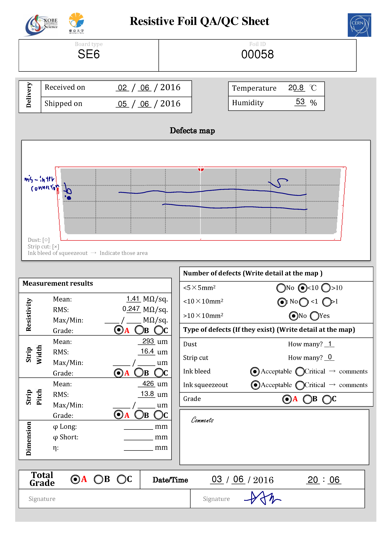
Task: Edit the Received on day field
Action: pyautogui.click(x=122, y=88)
